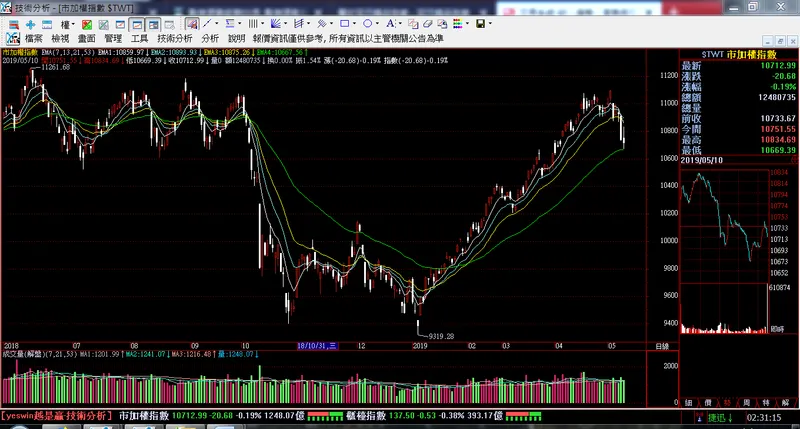Click the floppy disk save icon
The width and height of the screenshot is (800, 429).
pos(480,23)
